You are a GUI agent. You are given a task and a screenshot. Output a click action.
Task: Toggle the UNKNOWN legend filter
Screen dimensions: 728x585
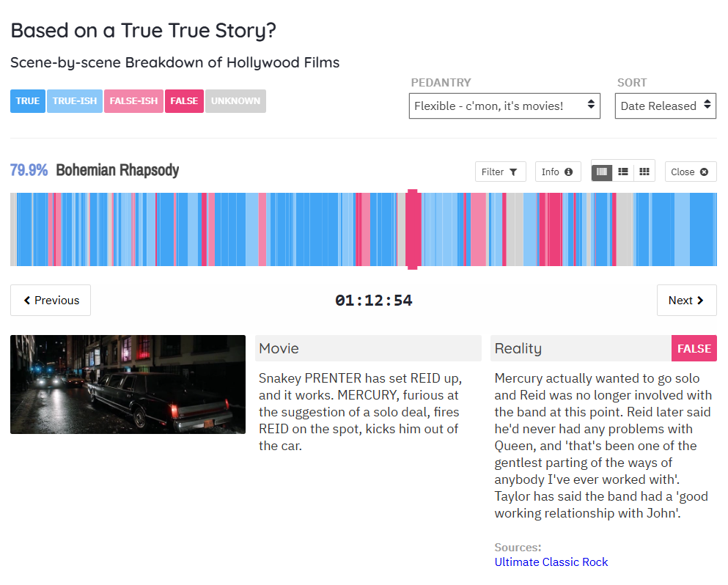[x=235, y=101]
